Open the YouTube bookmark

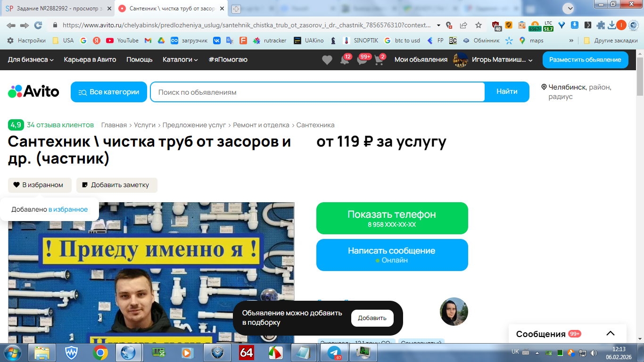[122, 41]
